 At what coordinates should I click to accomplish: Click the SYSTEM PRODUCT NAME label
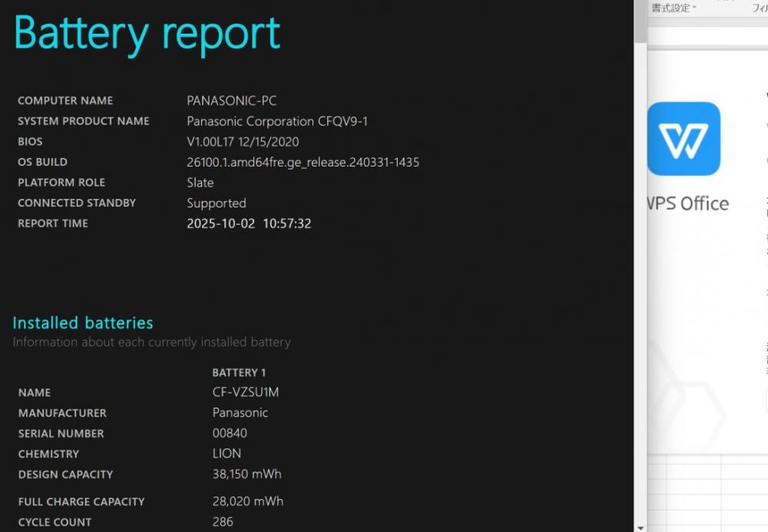coord(84,121)
